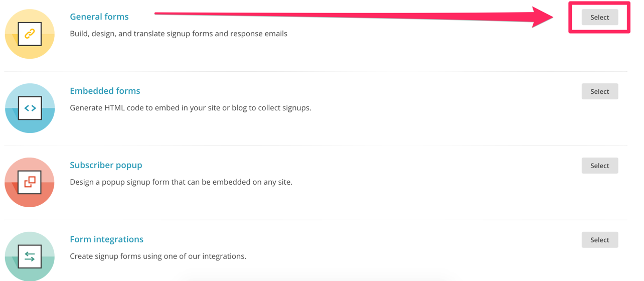Click the green Form integrations arrows icon
The width and height of the screenshot is (644, 281).
[30, 256]
